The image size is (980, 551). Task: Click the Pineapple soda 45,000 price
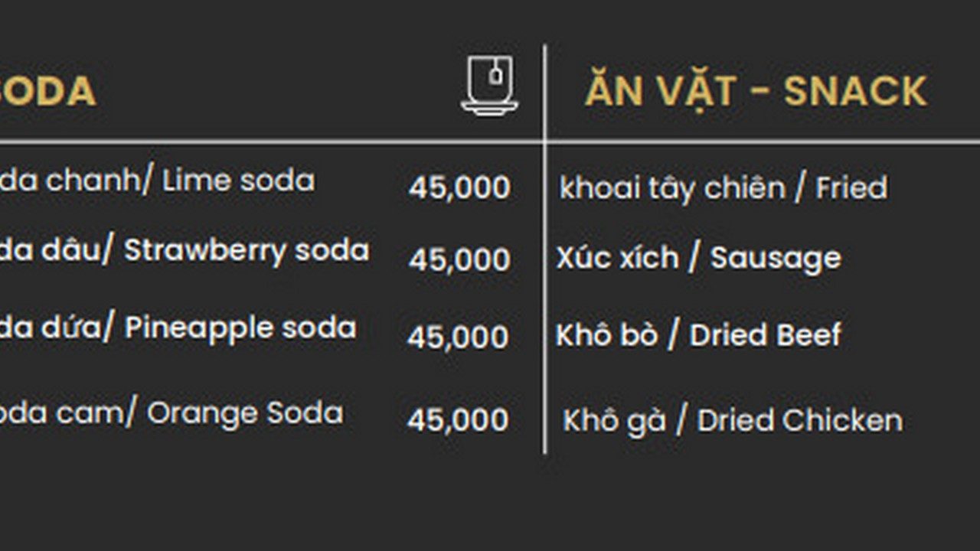click(x=458, y=337)
